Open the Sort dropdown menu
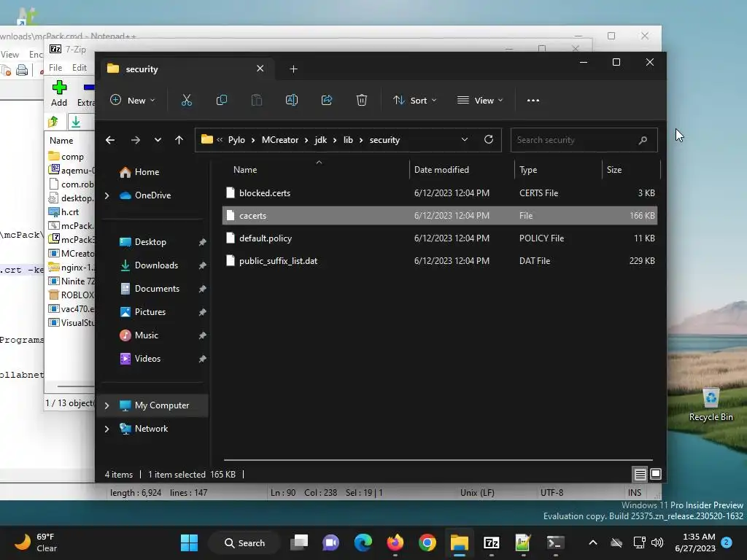747x560 pixels. coord(414,101)
